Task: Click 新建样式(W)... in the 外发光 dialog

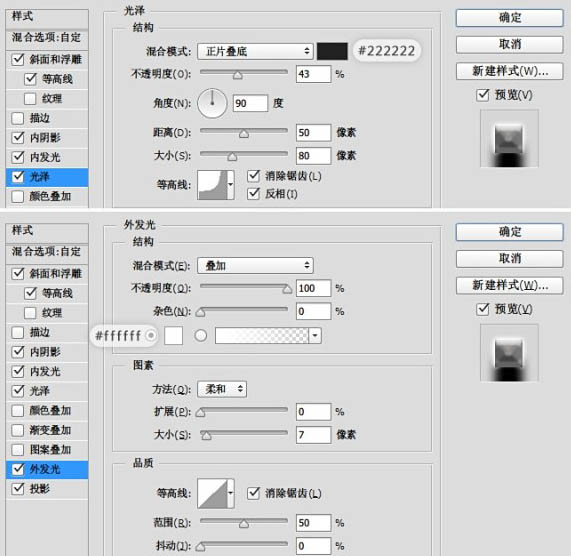Action: tap(509, 285)
